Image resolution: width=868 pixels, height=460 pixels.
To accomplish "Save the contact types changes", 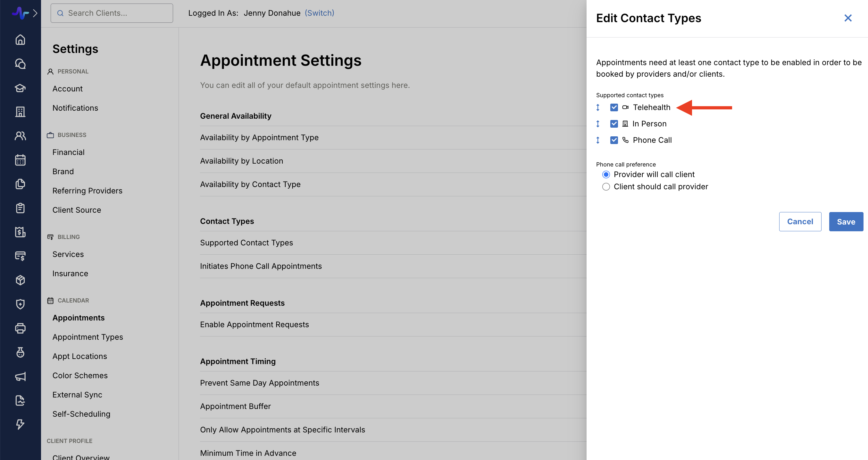I will (846, 222).
